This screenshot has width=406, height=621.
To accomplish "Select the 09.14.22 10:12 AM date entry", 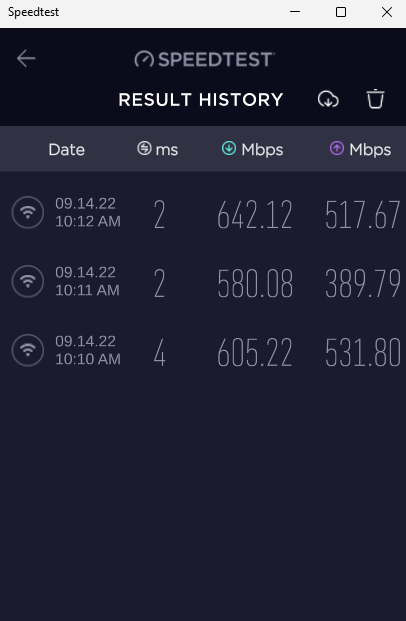I will coord(88,212).
